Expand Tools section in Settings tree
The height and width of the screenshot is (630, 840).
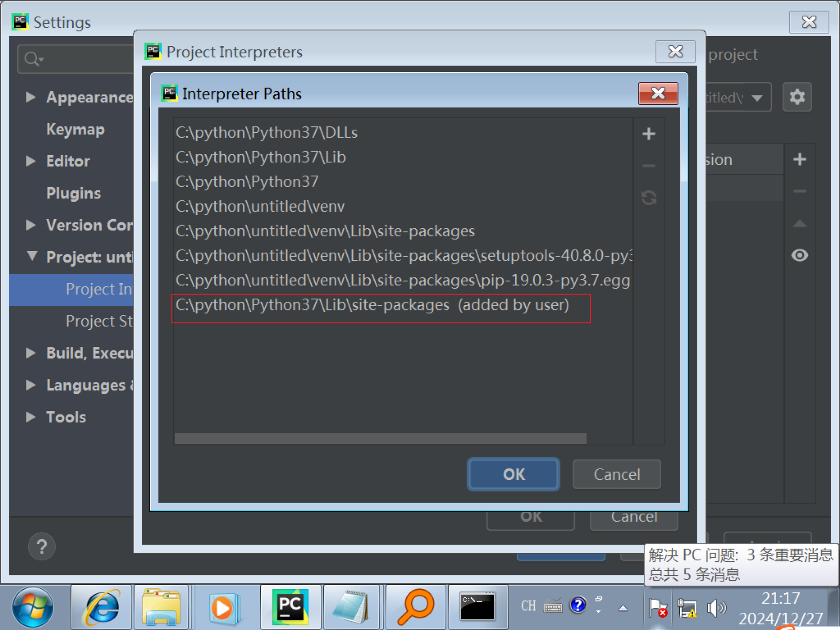31,417
